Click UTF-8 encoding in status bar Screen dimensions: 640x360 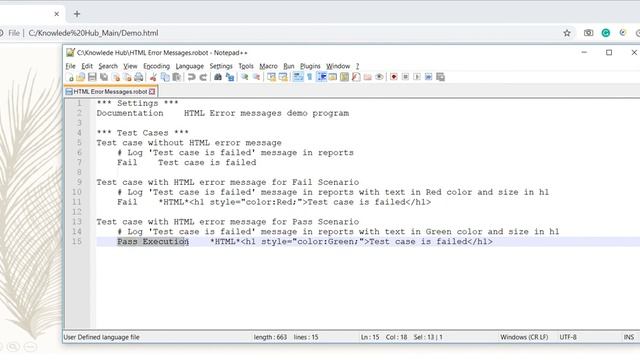tap(568, 337)
